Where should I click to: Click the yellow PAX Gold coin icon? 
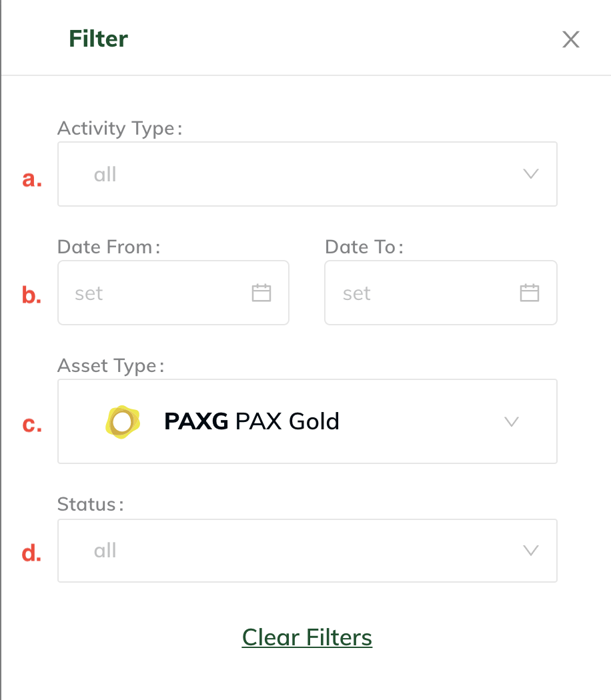[123, 422]
